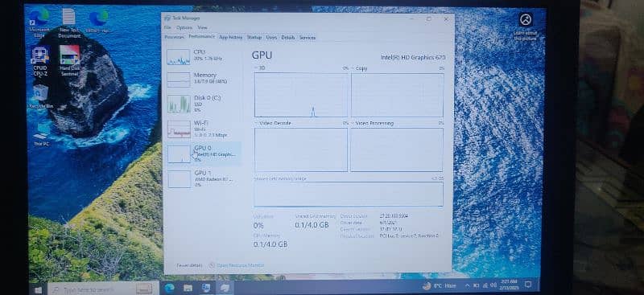Open This PC desktop icon
This screenshot has width=644, height=295.
point(41,133)
